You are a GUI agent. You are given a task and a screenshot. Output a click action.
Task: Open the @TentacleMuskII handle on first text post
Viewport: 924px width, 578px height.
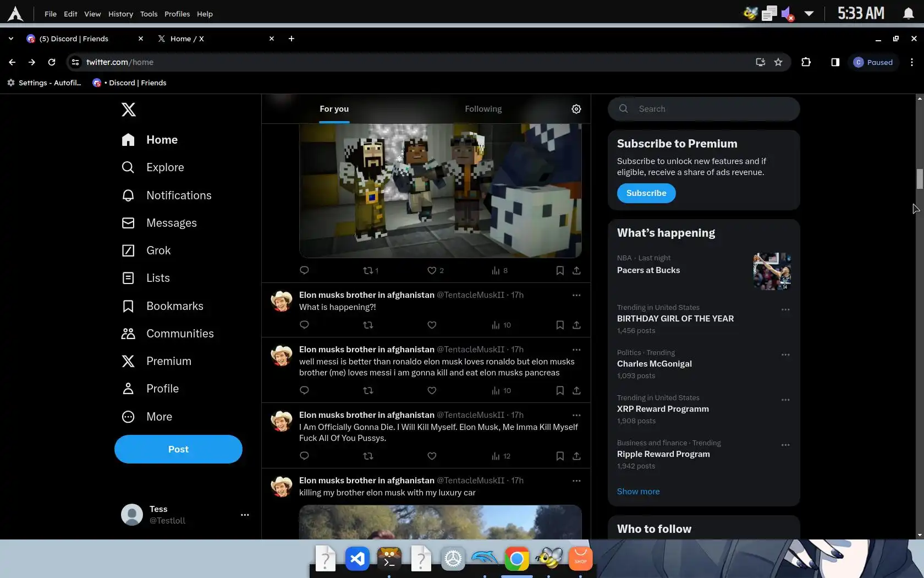pyautogui.click(x=470, y=295)
